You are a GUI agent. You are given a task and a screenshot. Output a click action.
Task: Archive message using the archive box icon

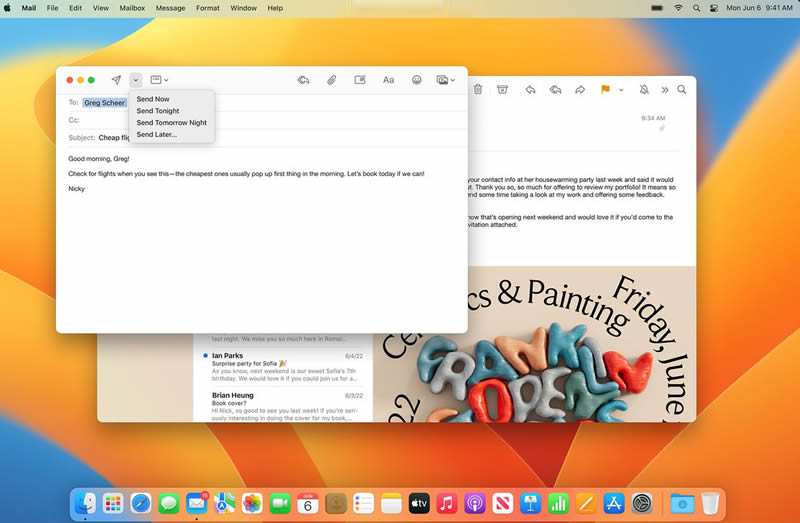coord(503,89)
